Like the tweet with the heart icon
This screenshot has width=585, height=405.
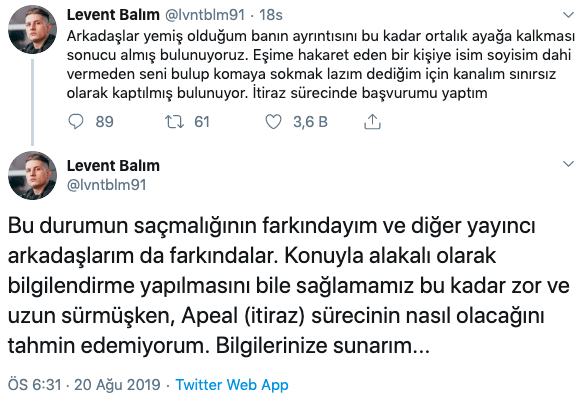[273, 122]
